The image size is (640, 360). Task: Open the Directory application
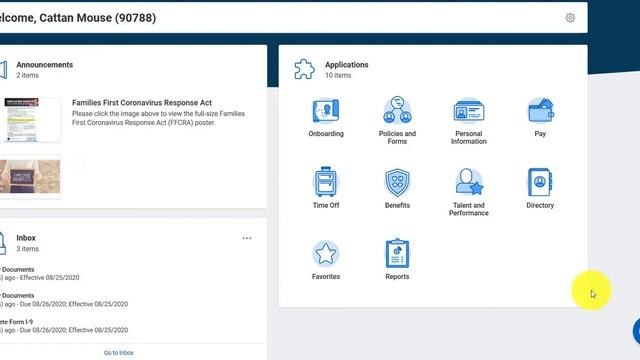540,188
